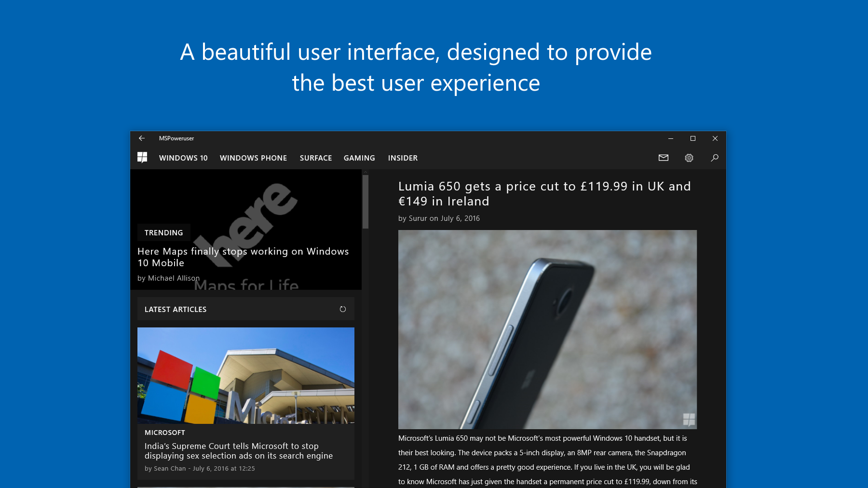Go back with the arrow icon
The height and width of the screenshot is (488, 868).
tap(142, 138)
